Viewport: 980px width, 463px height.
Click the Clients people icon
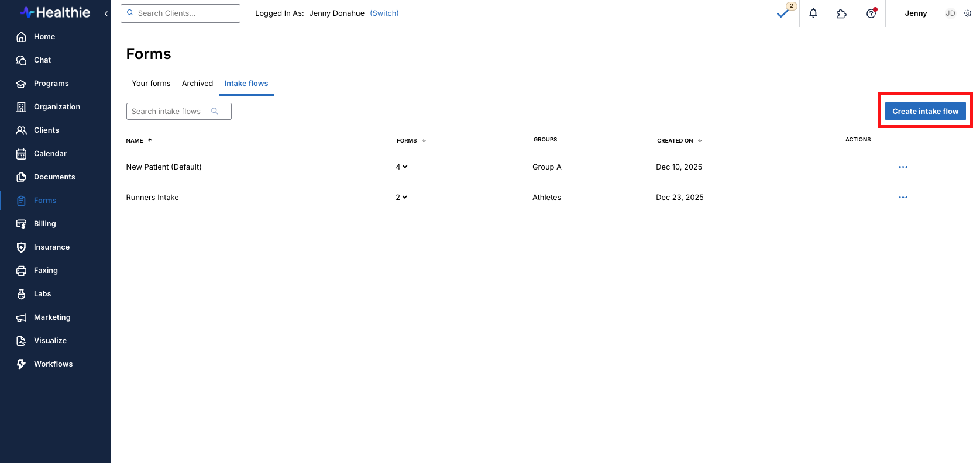click(21, 130)
